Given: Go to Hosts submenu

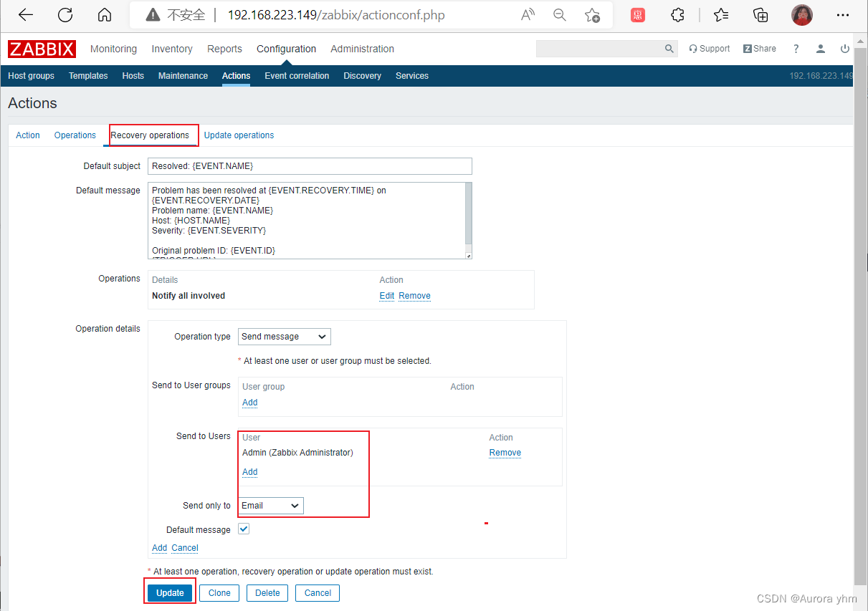Looking at the screenshot, I should click(x=133, y=76).
